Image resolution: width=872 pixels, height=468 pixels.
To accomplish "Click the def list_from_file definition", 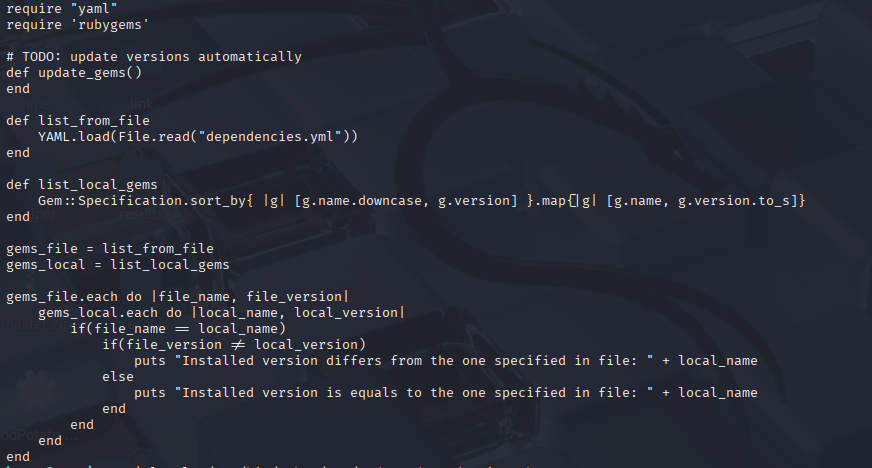I will 78,121.
